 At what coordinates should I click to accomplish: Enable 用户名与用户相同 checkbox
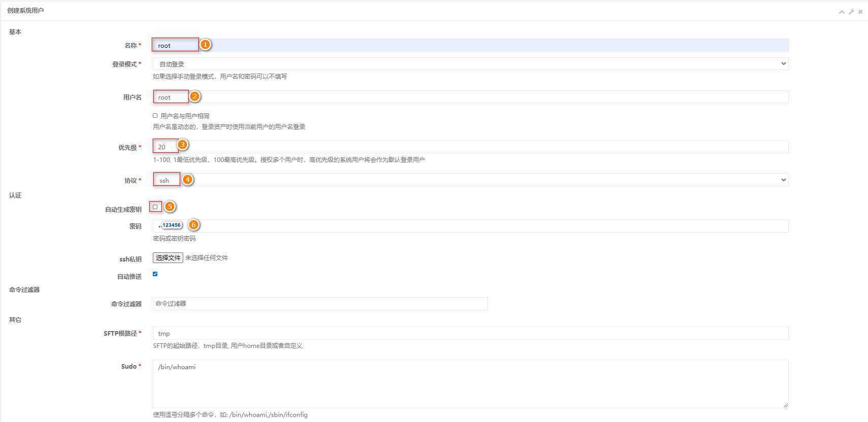pos(155,116)
